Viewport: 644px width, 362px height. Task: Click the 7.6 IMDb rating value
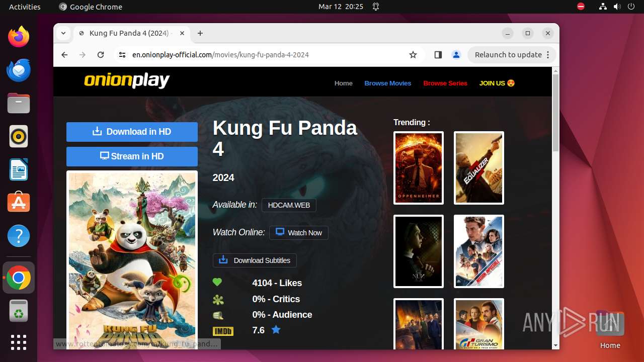(258, 330)
